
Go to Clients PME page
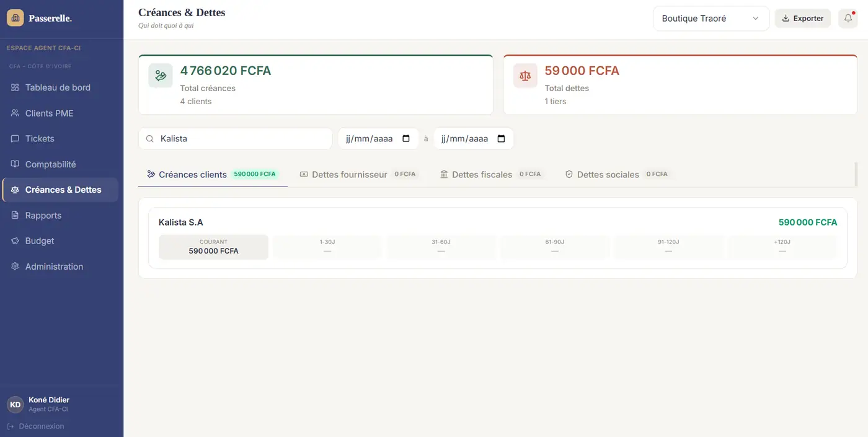tap(60, 113)
